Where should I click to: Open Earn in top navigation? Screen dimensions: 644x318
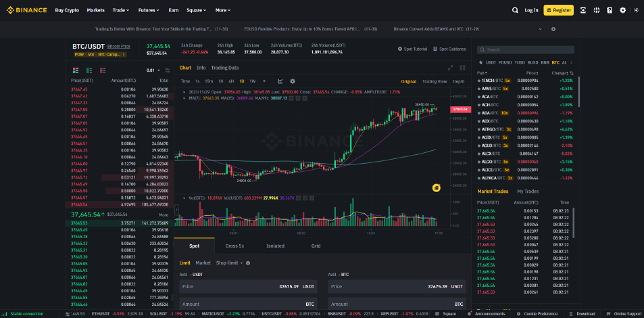173,10
